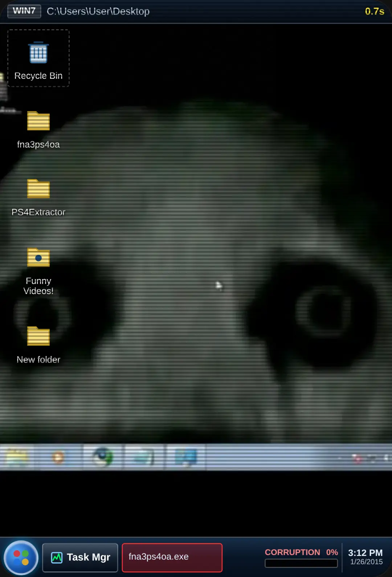Click the C:\Users\User\Desktop path text

click(98, 11)
